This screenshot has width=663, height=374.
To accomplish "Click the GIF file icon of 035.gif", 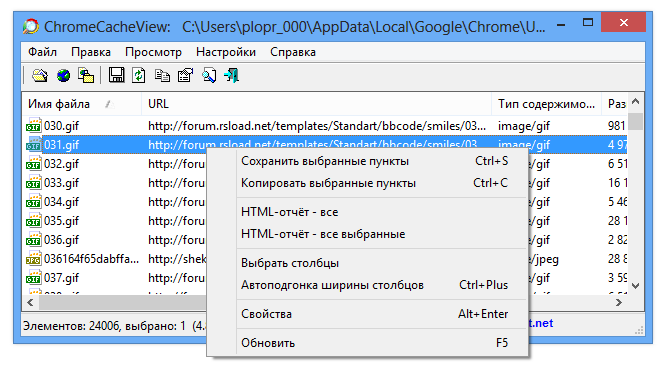I will (x=33, y=221).
